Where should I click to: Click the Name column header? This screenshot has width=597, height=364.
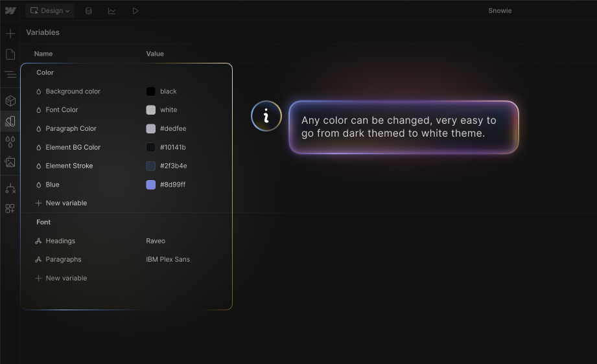43,54
